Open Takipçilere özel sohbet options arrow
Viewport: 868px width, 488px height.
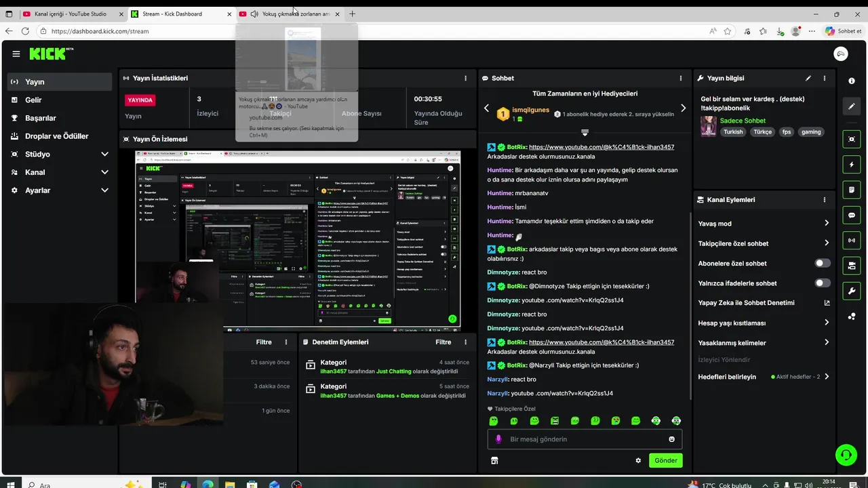[827, 243]
